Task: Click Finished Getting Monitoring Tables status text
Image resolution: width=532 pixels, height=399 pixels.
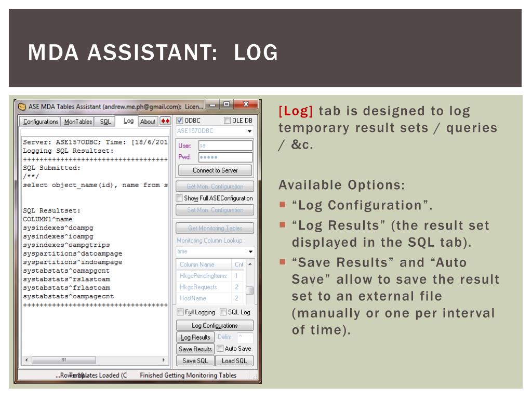Action: point(188,375)
